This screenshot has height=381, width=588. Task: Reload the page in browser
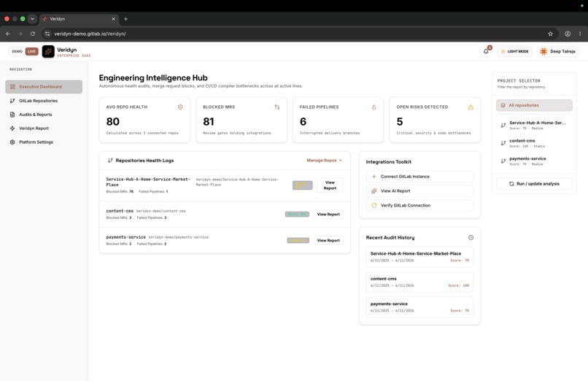click(x=33, y=34)
